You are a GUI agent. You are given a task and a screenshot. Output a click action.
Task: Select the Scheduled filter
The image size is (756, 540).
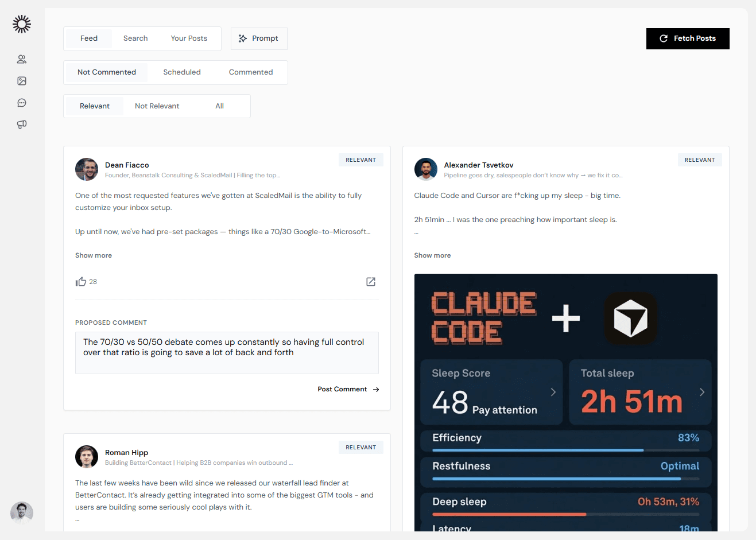(x=182, y=72)
